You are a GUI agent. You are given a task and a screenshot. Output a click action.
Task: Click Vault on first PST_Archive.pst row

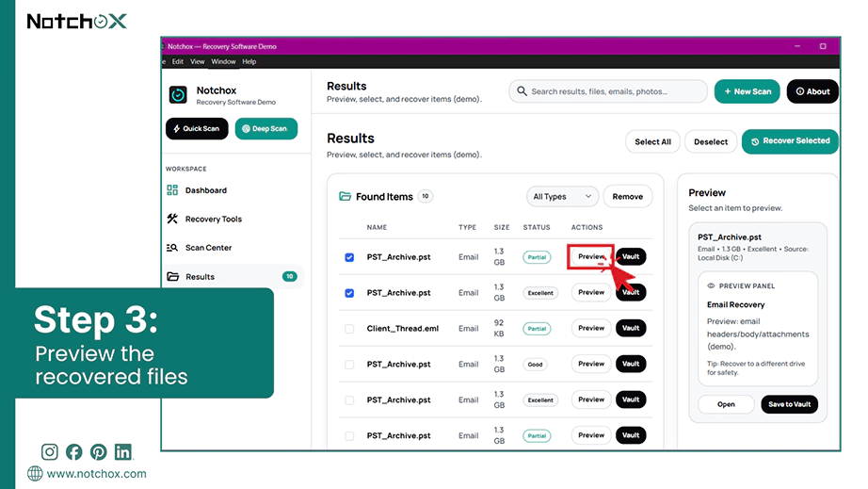point(631,256)
